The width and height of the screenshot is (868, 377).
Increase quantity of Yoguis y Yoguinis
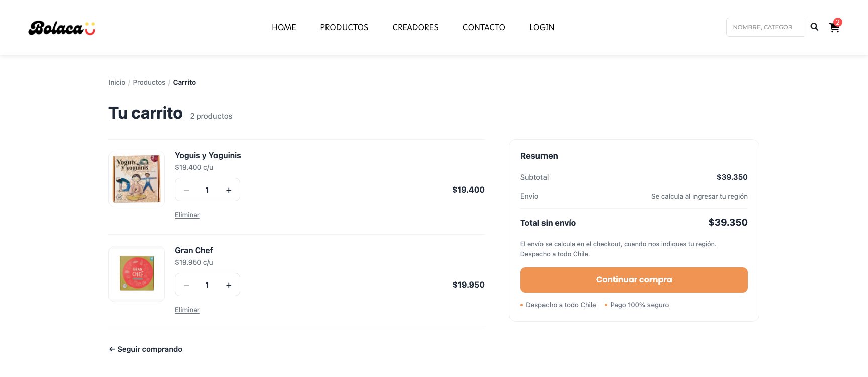tap(229, 190)
